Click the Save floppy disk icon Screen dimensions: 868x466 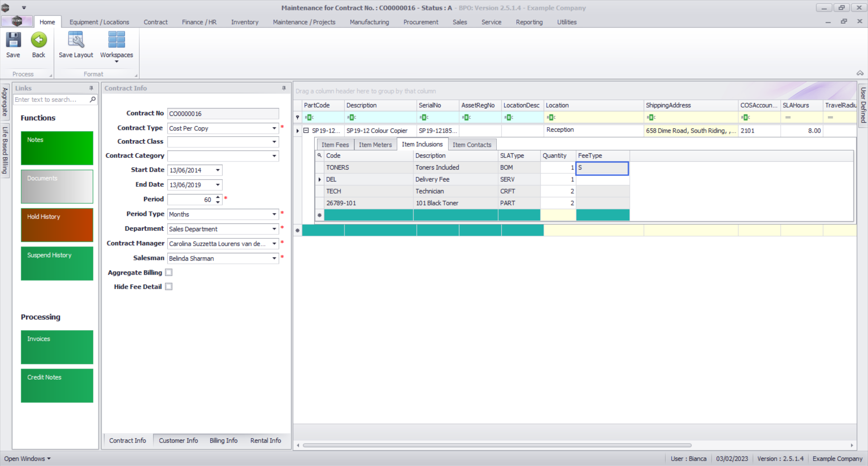tap(13, 40)
